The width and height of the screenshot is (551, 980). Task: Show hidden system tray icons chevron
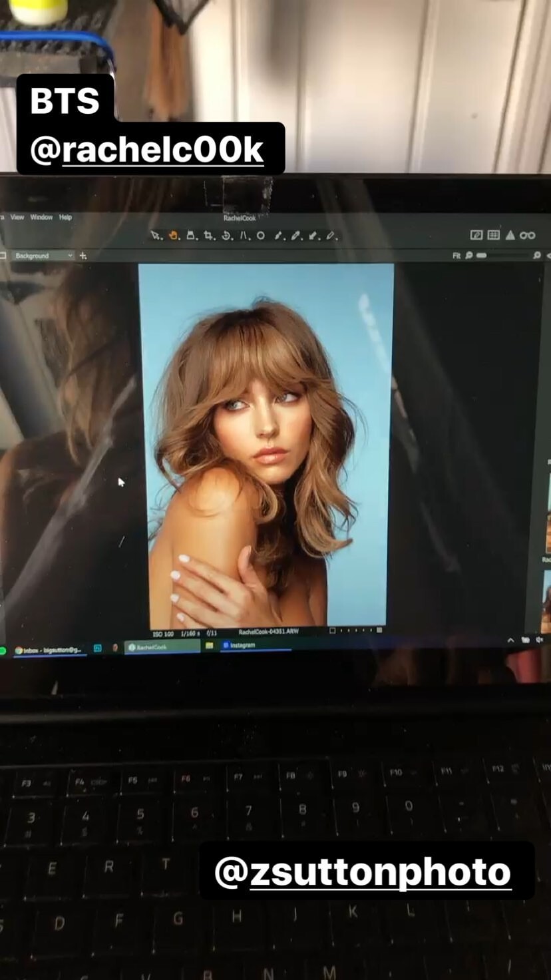(510, 640)
